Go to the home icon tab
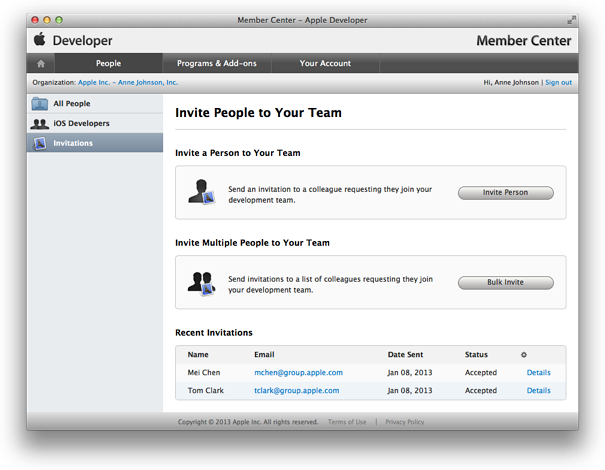 tap(41, 63)
